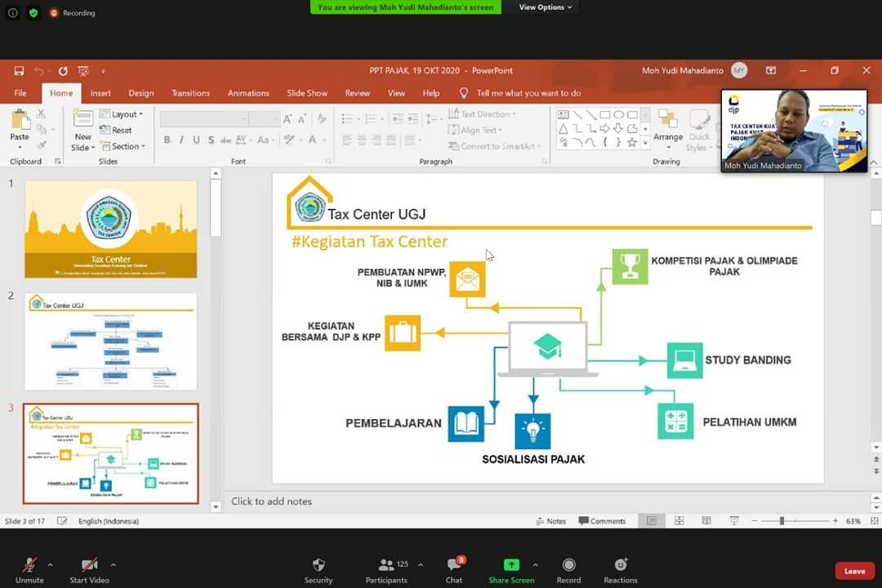This screenshot has height=588, width=882.
Task: Open the Participants list
Action: tap(387, 565)
